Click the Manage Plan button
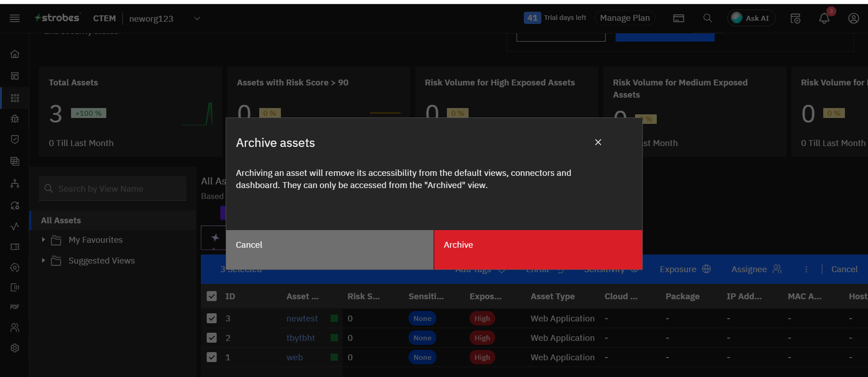 point(625,18)
